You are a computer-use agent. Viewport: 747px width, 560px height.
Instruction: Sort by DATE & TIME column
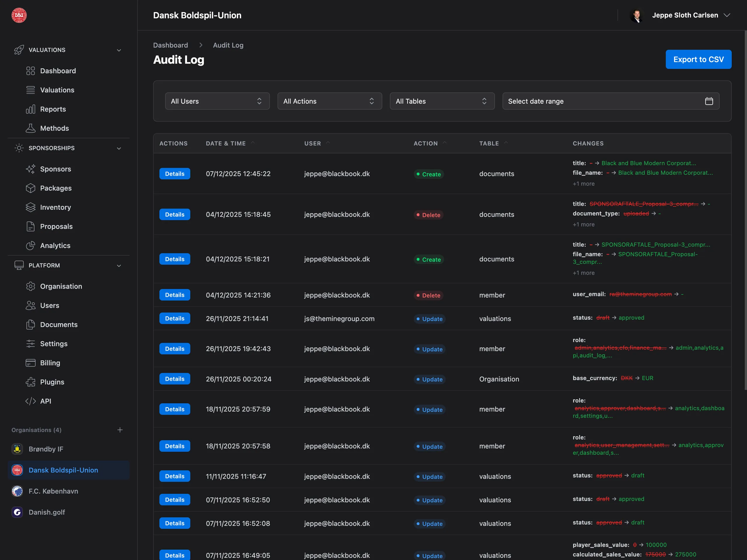(230, 144)
